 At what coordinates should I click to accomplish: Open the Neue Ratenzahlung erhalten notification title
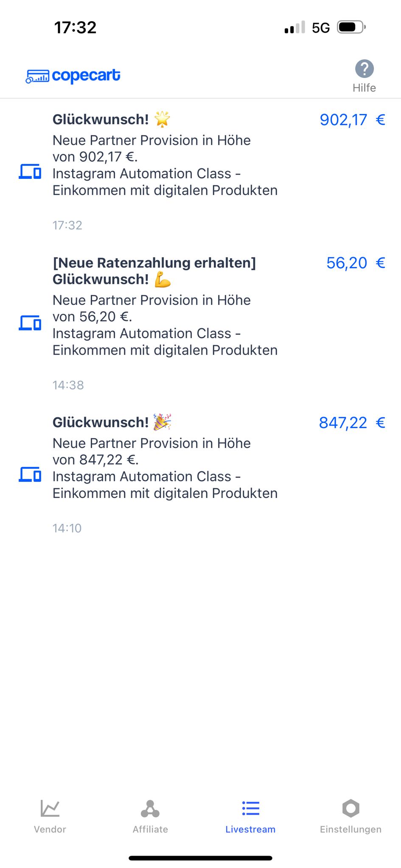(154, 263)
